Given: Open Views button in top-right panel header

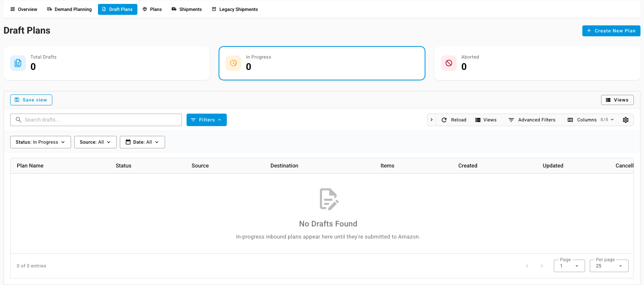Looking at the screenshot, I should 617,100.
